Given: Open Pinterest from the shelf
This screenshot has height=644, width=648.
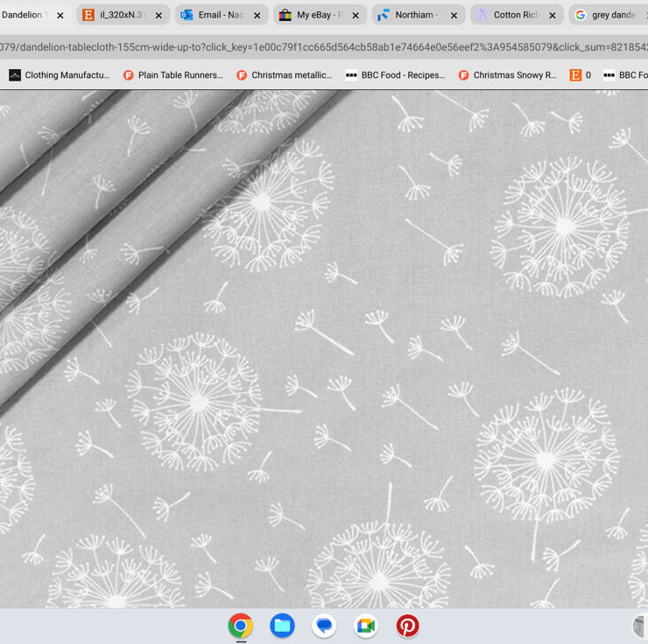Looking at the screenshot, I should (x=407, y=626).
